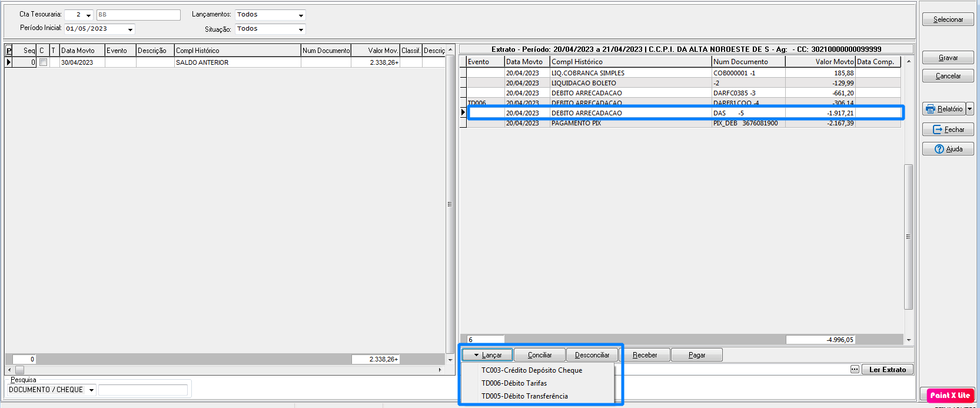Screen dimensions: 980x408
Task: Click the ellipsis browse button beside Ler Extrato
Action: (855, 369)
